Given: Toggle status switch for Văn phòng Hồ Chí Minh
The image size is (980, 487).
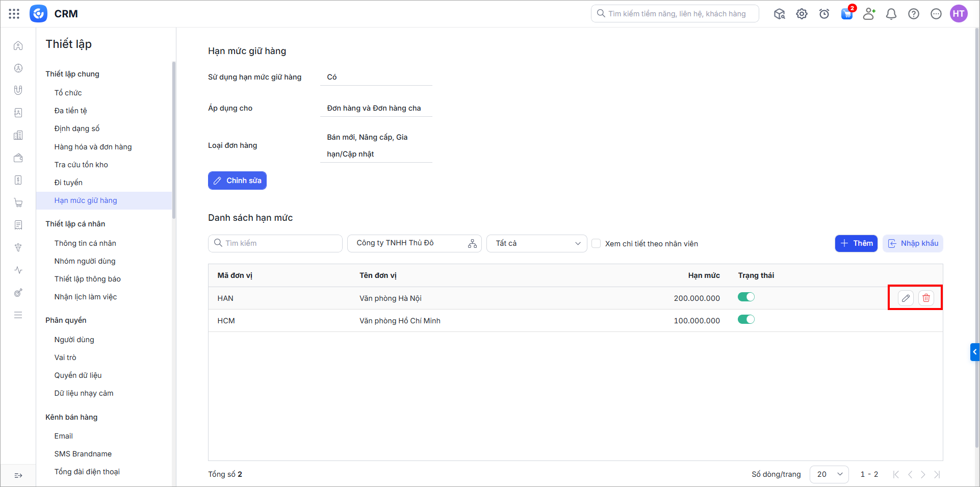Looking at the screenshot, I should tap(746, 320).
